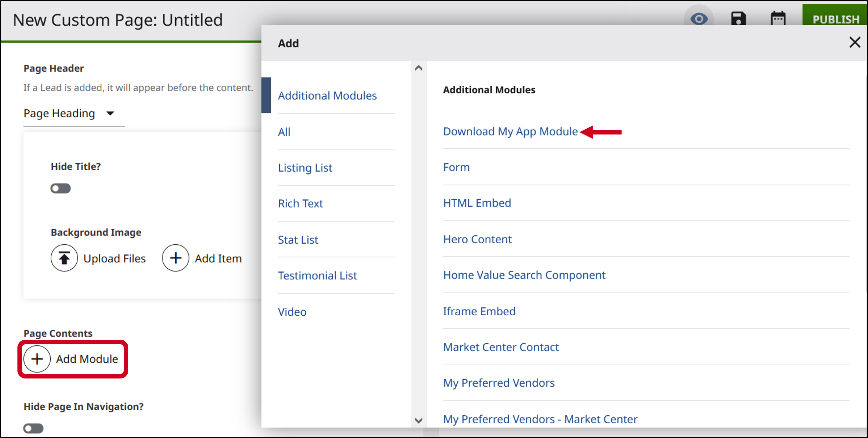Click the 'Additional Modules' bold heading

coord(489,90)
